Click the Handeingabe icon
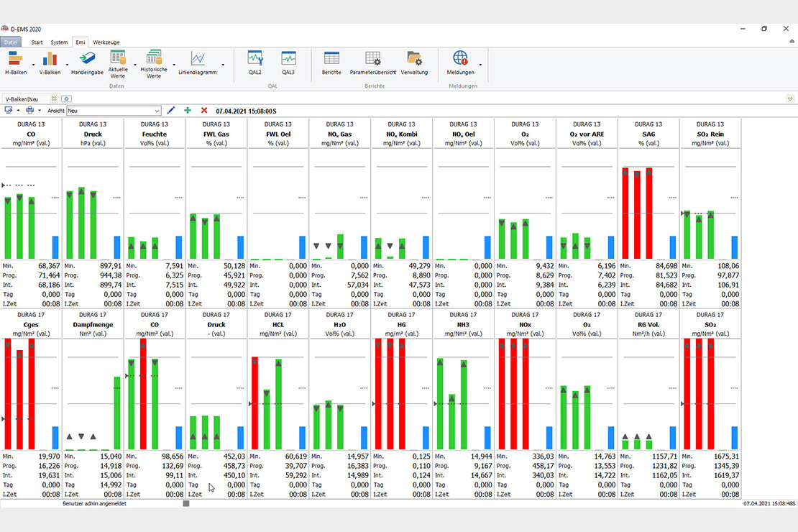Viewport: 798px width, 532px height. 88,62
